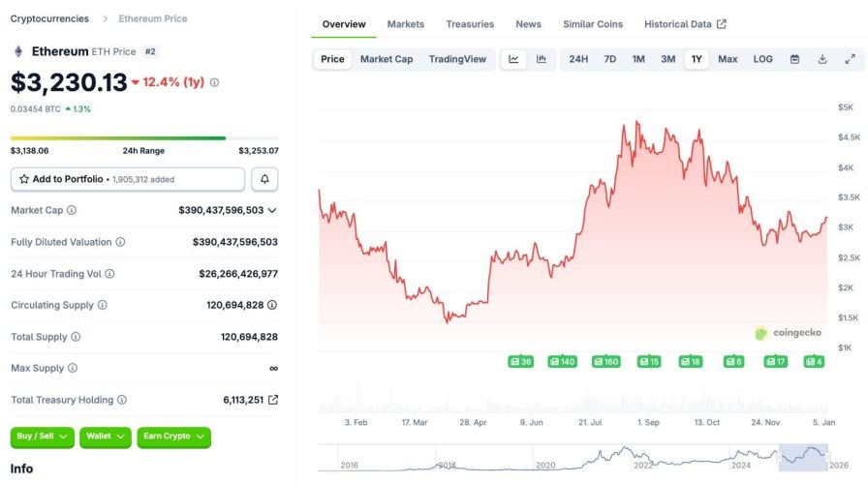Viewport: 868px width, 484px height.
Task: Click the Market Cap info icon
Action: 72,210
